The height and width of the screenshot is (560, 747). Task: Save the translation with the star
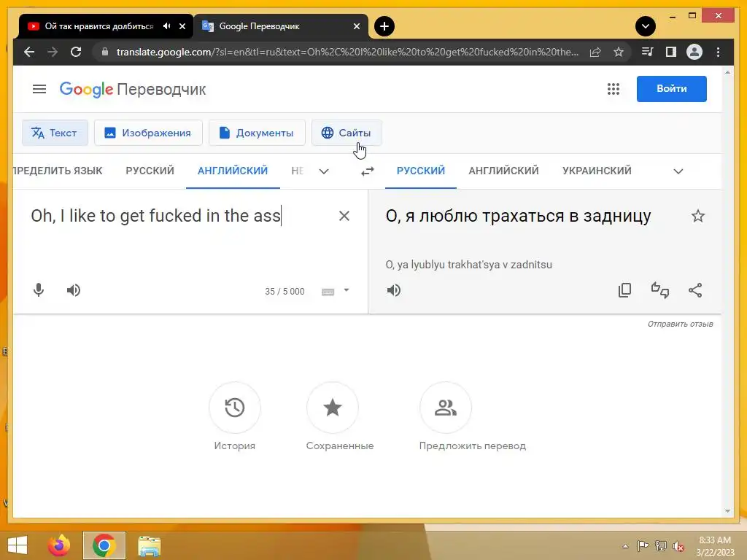[698, 216]
